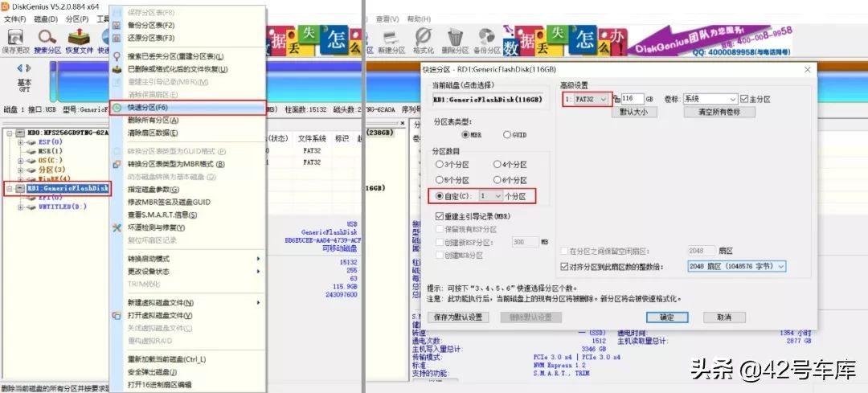Click the icon beside 还原分区表(F3)
868x393 pixels.
click(x=117, y=39)
